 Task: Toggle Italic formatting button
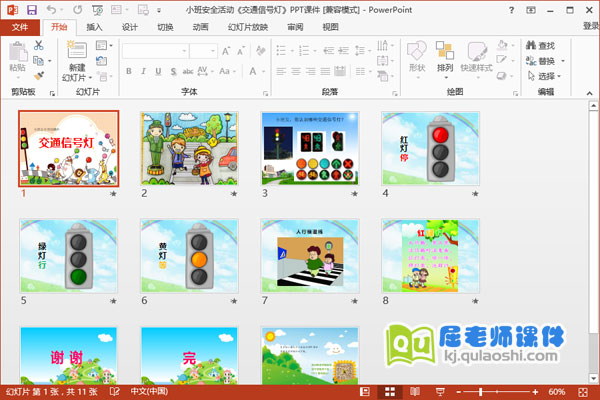143,71
